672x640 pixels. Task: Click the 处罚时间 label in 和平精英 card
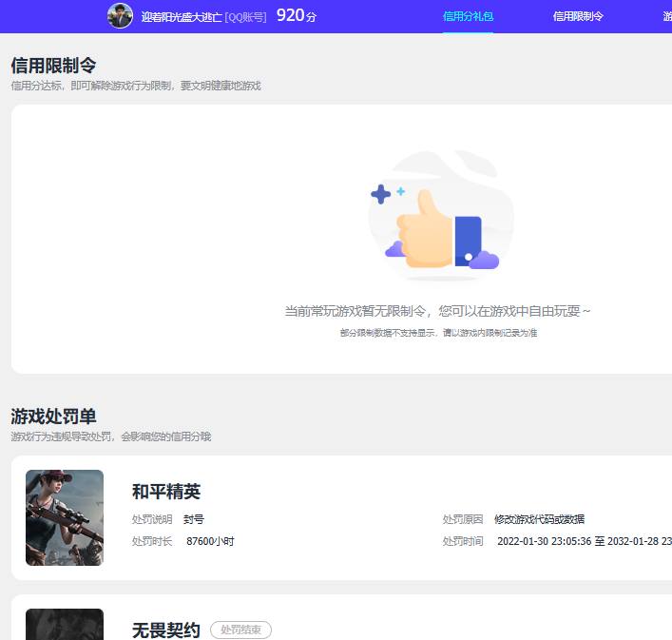(463, 541)
